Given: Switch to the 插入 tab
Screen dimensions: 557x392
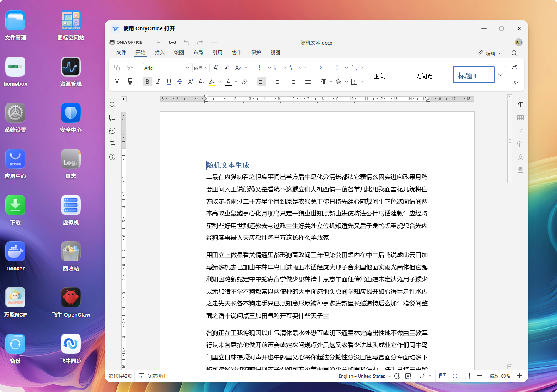Looking at the screenshot, I should 160,52.
